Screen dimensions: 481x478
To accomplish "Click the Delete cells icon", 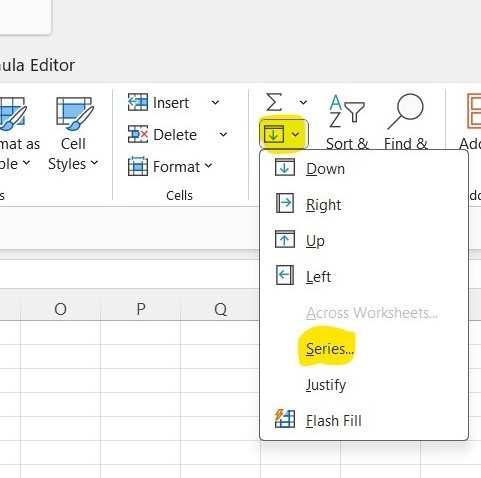I will click(138, 134).
